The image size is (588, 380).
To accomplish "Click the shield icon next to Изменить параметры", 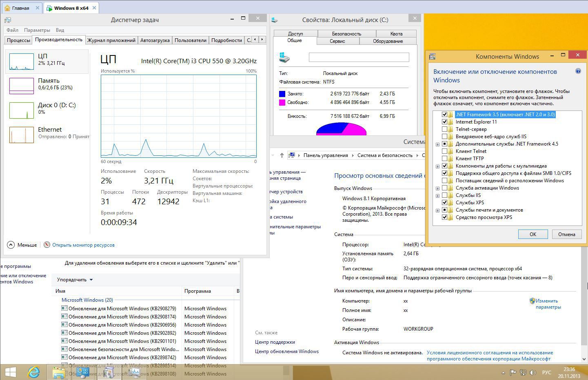I will 532,301.
